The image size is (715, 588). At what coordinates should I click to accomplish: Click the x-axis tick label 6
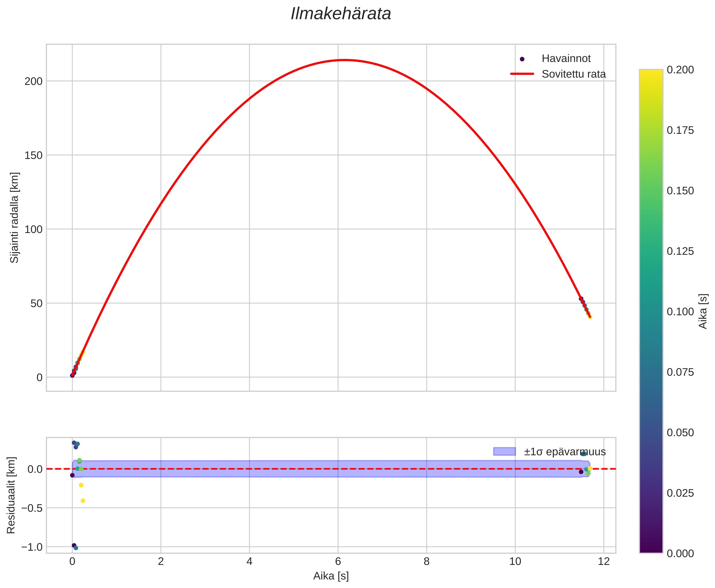tap(338, 562)
